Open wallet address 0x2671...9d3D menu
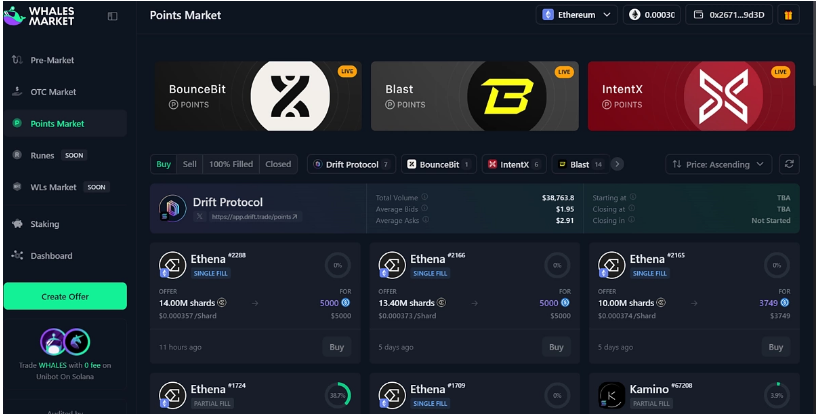This screenshot has width=817, height=415. [x=729, y=15]
